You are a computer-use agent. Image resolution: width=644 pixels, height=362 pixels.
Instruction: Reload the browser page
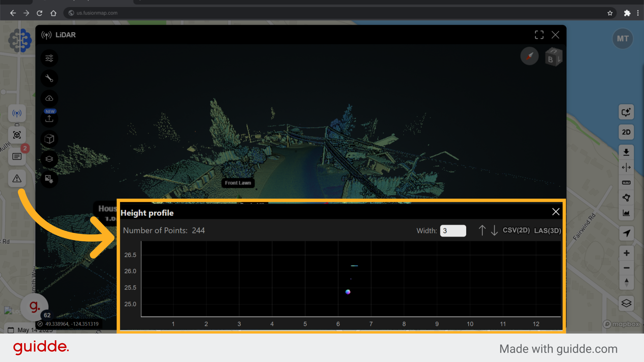click(x=40, y=13)
